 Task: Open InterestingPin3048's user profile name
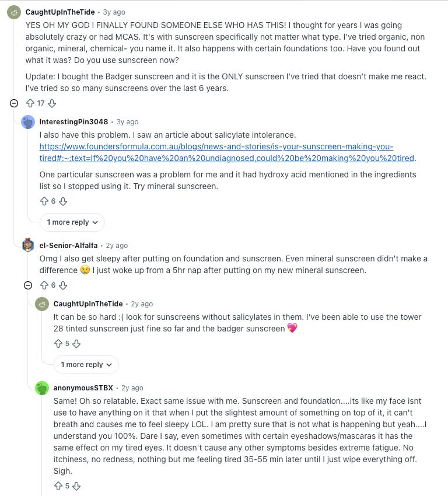73,122
